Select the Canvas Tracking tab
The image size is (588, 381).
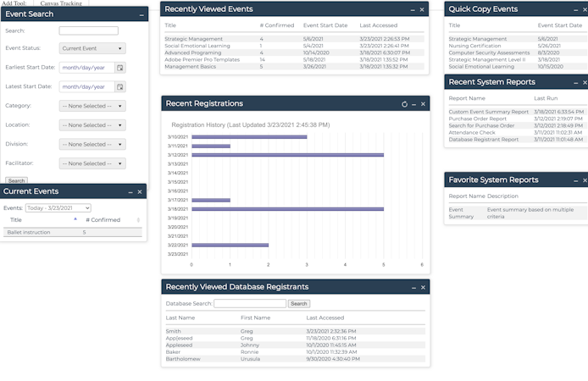(x=61, y=3)
